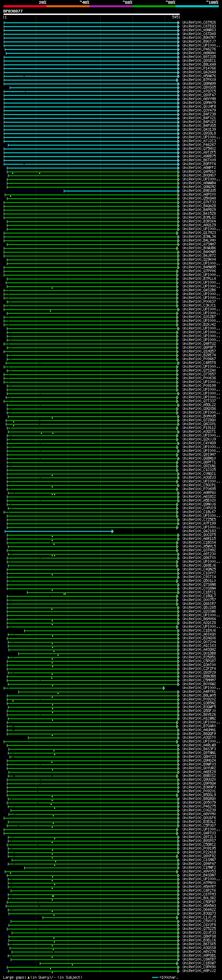
Task: Select hit label UniRef100_Q4PB10
Action: [x=199, y=172]
